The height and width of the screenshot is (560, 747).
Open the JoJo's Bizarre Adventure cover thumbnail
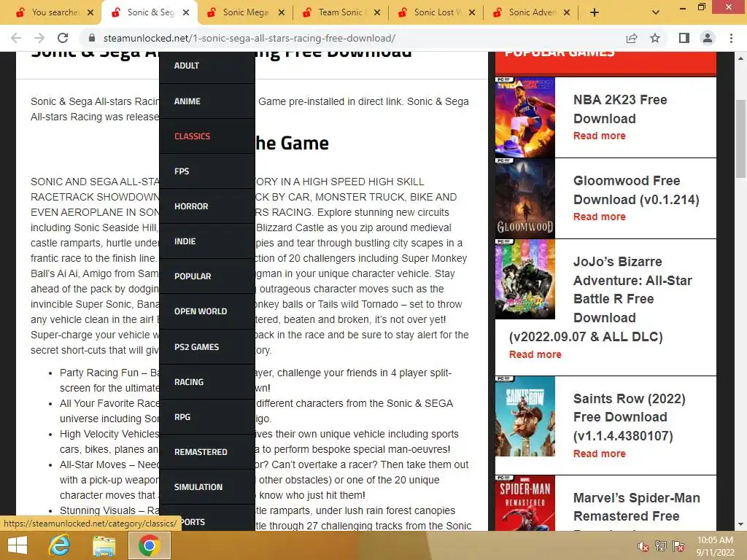pyautogui.click(x=525, y=279)
